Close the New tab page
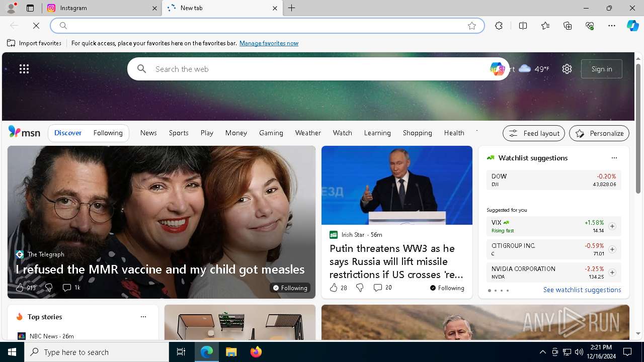 pyautogui.click(x=275, y=8)
